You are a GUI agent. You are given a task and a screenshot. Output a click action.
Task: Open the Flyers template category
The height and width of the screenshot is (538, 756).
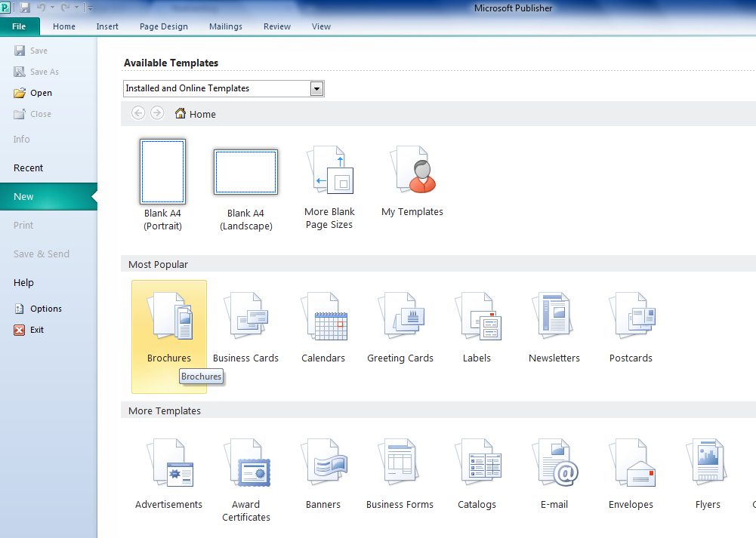(708, 474)
